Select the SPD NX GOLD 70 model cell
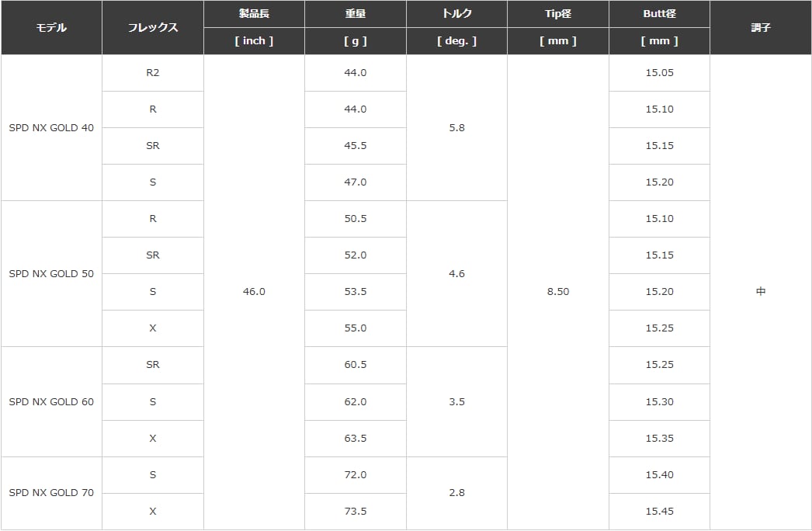Image resolution: width=812 pixels, height=531 pixels. (x=51, y=493)
